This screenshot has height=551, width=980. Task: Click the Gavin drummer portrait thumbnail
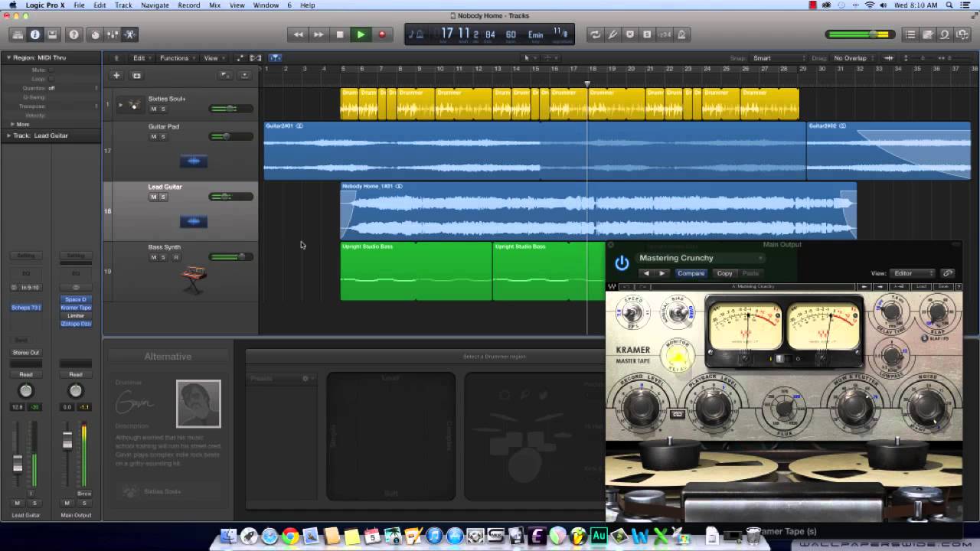coord(198,403)
